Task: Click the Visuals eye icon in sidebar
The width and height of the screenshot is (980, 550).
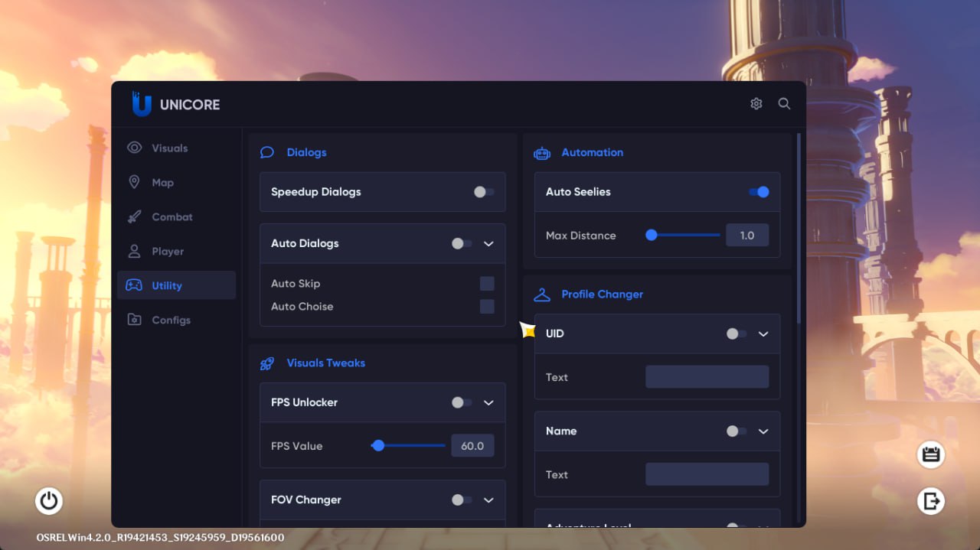Action: coord(135,148)
